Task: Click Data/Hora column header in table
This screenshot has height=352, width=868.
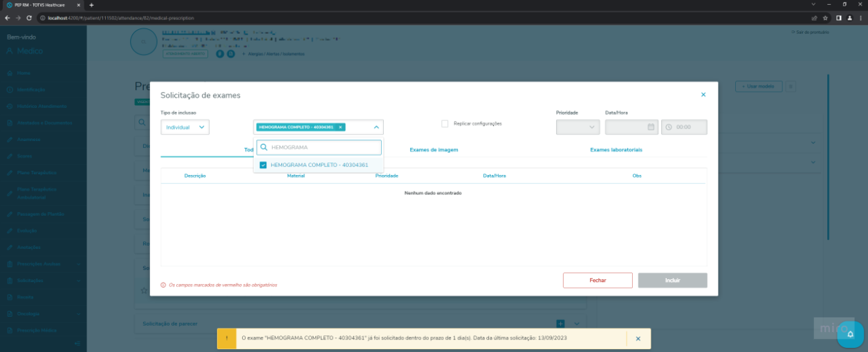Action: [495, 176]
